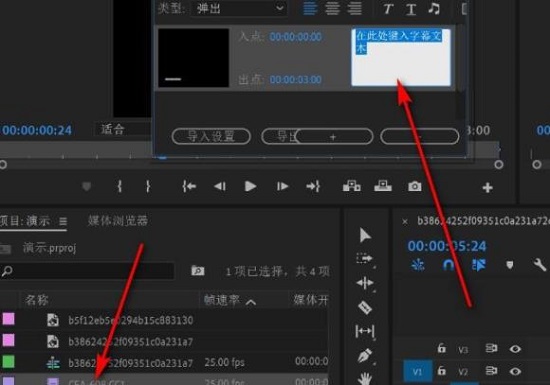Click the Mark In bracket button
The image size is (550, 385).
tap(120, 186)
